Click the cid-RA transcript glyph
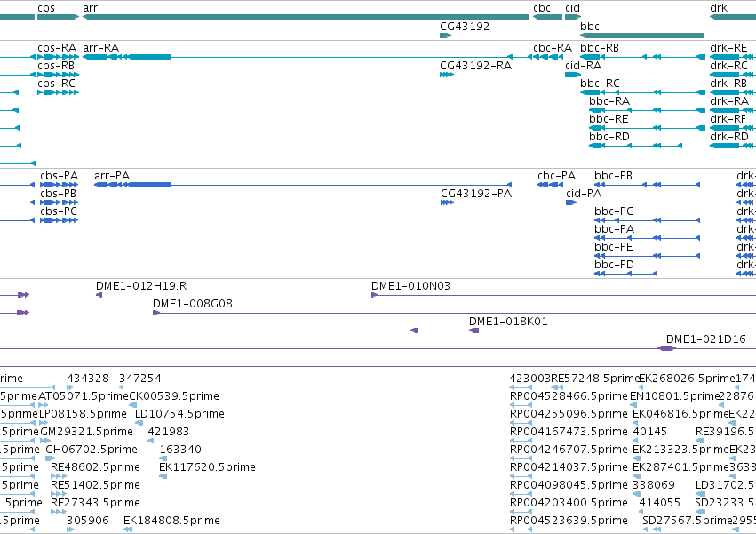The image size is (756, 534). (573, 75)
